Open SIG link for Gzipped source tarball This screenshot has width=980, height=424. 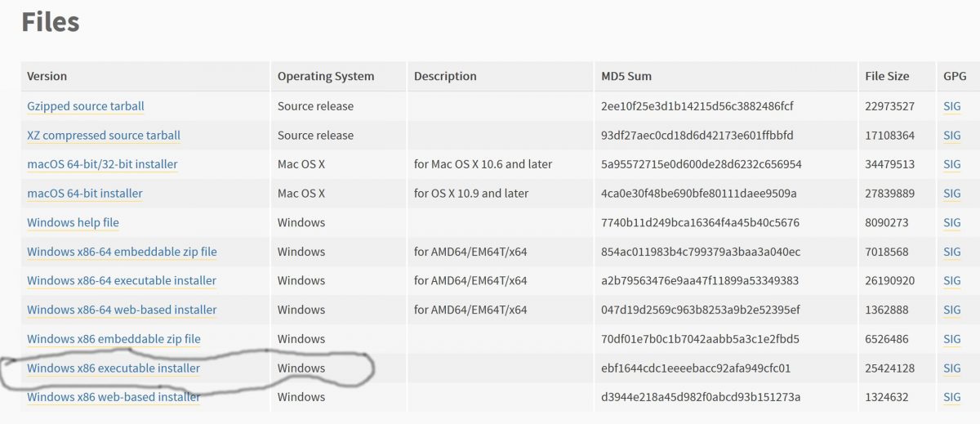point(951,106)
